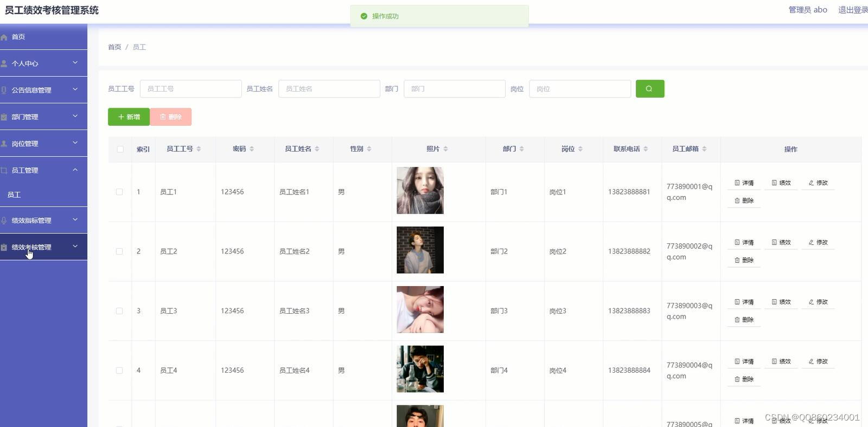Open the 岗位管理 sidebar menu

tap(43, 144)
